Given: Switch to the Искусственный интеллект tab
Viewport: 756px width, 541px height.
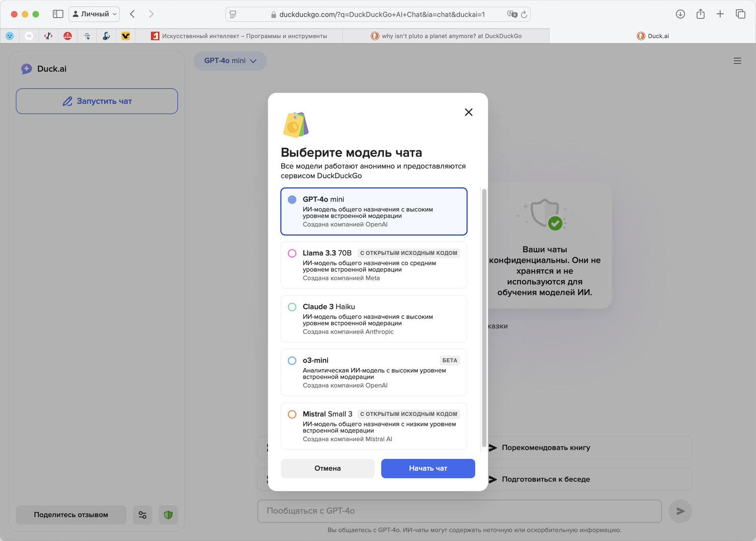Looking at the screenshot, I should [x=239, y=36].
